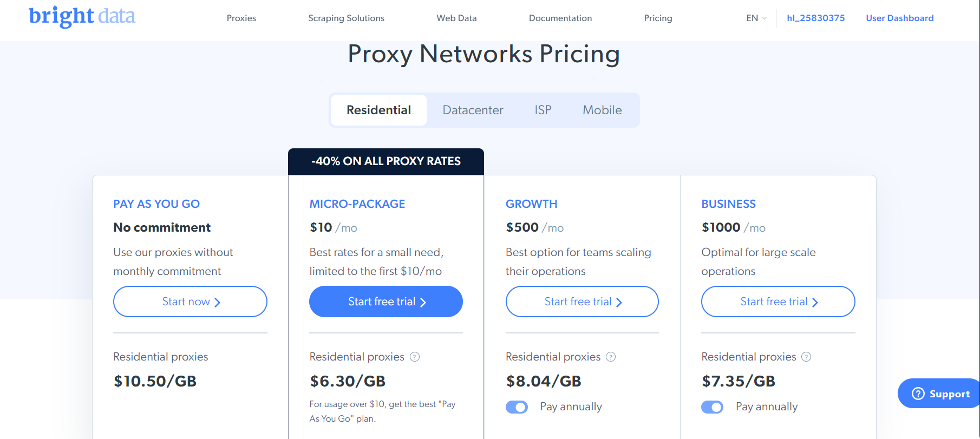
Task: Open the EN language dropdown
Action: pos(755,18)
